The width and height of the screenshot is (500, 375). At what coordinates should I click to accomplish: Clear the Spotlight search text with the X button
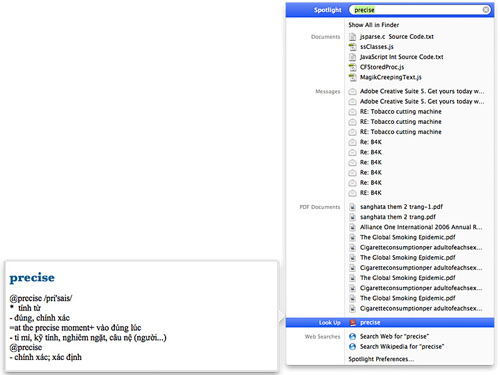[x=486, y=10]
